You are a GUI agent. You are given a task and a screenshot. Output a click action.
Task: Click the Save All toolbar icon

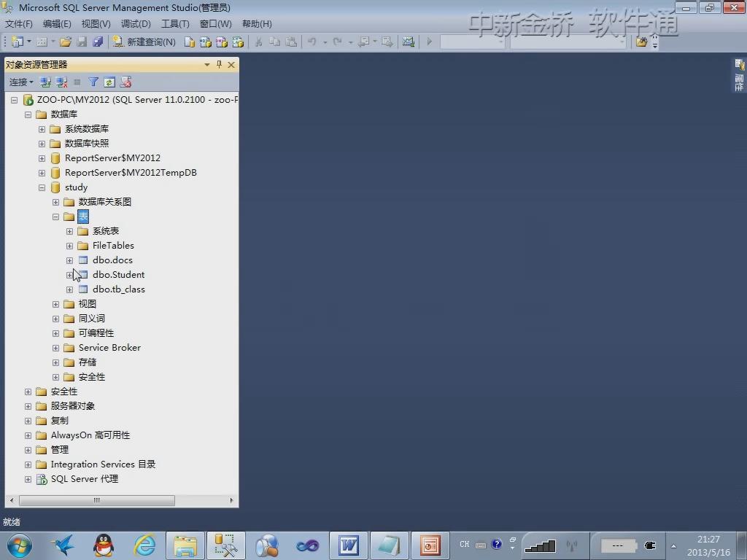point(98,42)
